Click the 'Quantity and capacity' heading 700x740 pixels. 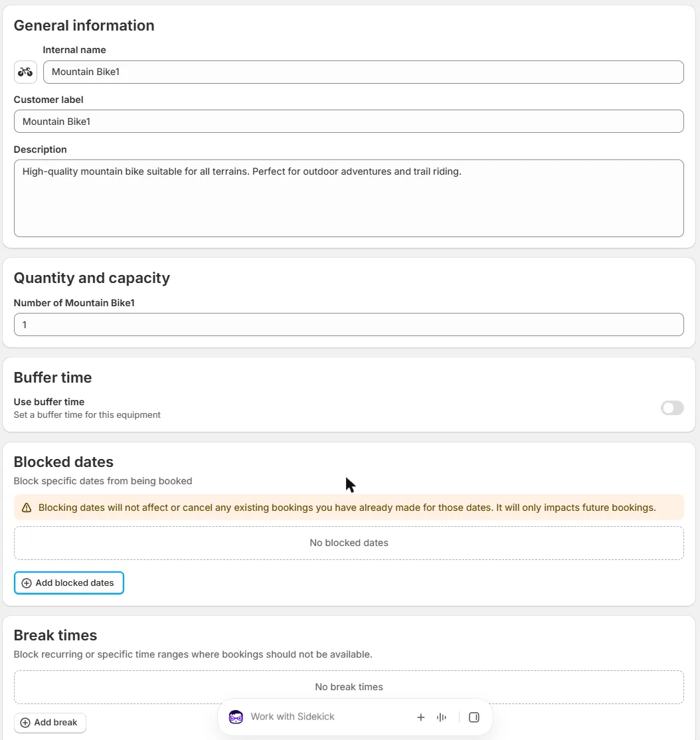point(92,278)
